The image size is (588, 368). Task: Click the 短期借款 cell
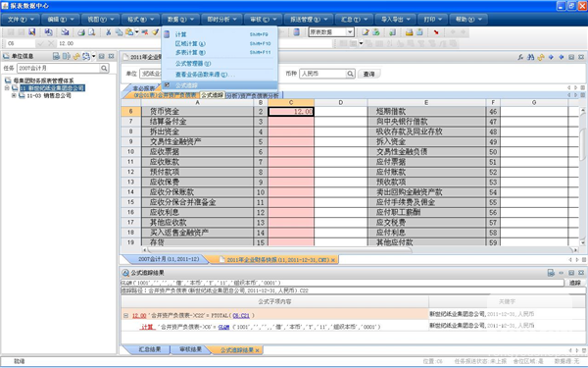pyautogui.click(x=426, y=112)
